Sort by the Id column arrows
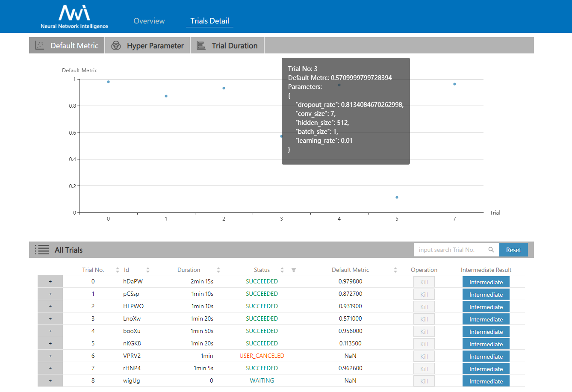 [148, 270]
